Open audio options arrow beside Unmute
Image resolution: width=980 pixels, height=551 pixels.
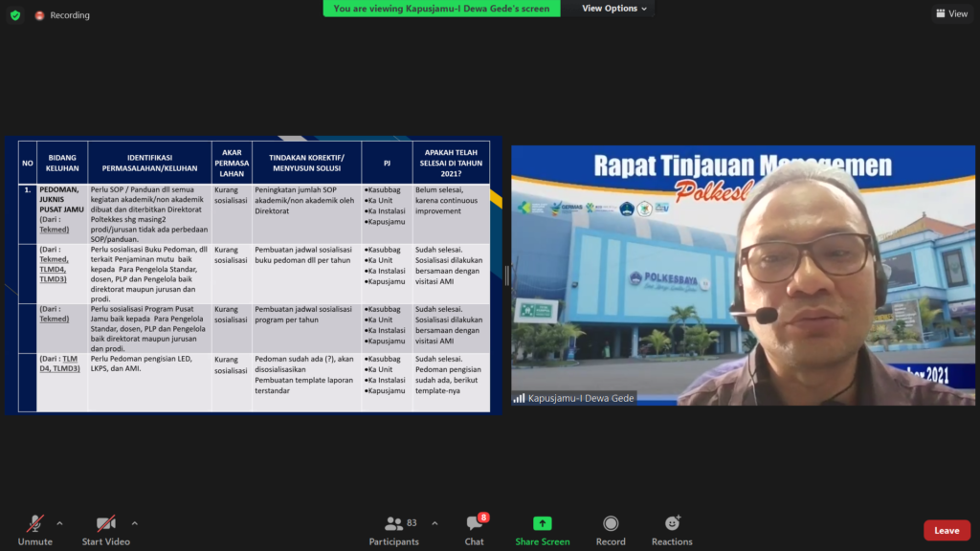[59, 523]
